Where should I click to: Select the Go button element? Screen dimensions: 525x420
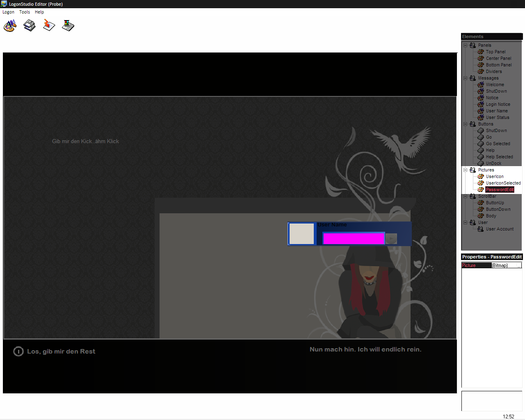[489, 137]
